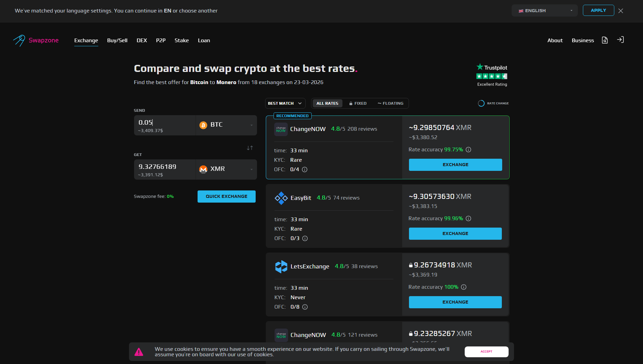This screenshot has height=364, width=643.
Task: Open the Buy/Sell tab
Action: click(x=117, y=41)
